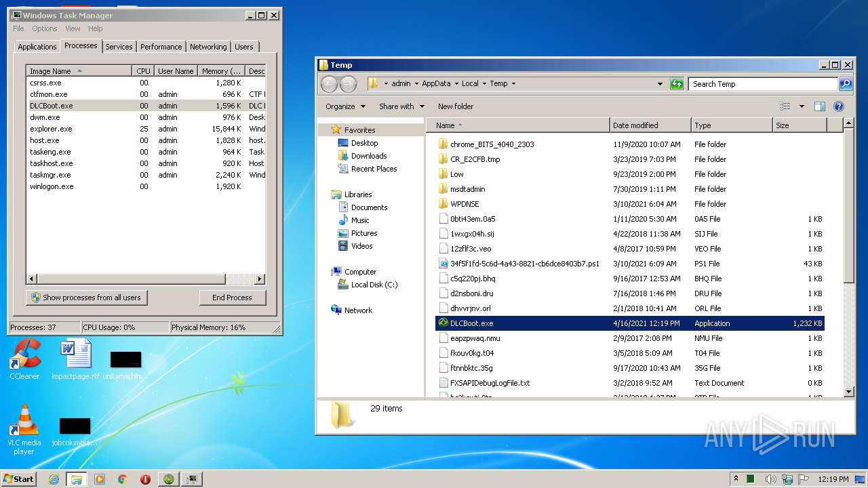The height and width of the screenshot is (488, 868).
Task: Open Windows Explorer taskbar icon
Action: pyautogui.click(x=77, y=479)
